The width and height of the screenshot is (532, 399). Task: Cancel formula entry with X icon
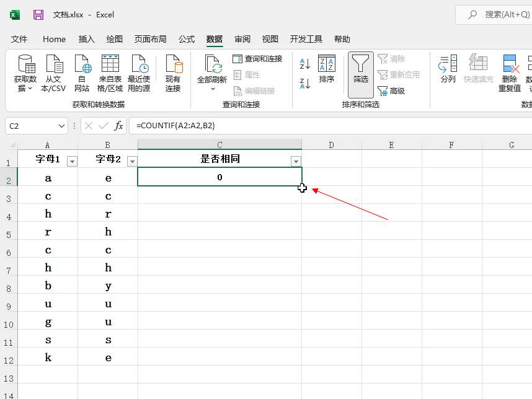(89, 126)
